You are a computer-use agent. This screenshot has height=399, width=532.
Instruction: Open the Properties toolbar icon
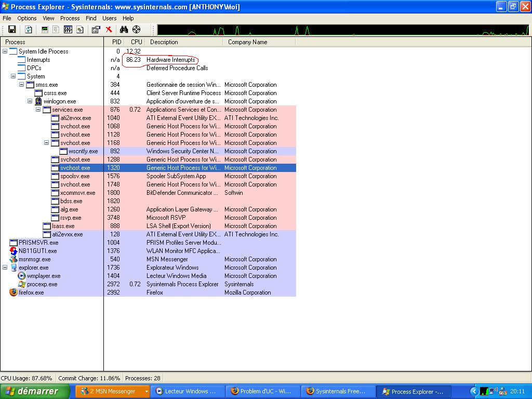(x=96, y=30)
